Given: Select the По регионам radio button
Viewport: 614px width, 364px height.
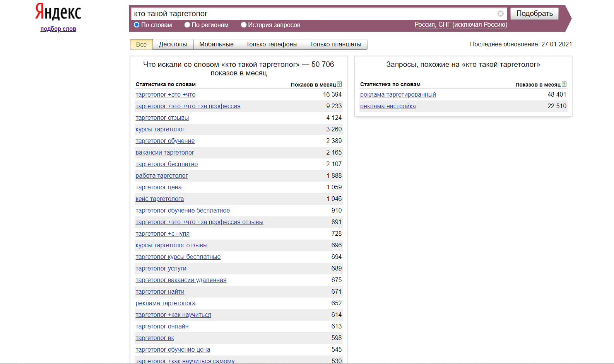Looking at the screenshot, I should [187, 25].
